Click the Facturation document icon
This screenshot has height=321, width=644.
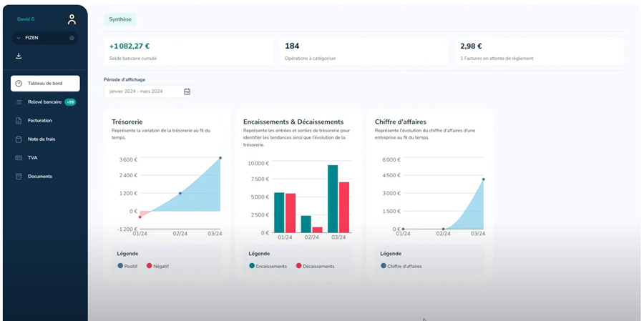point(19,121)
